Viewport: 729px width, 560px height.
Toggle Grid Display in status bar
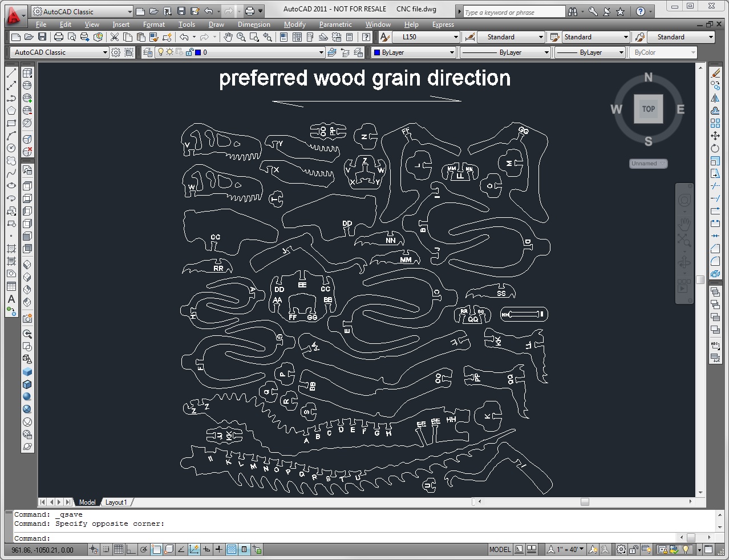(x=119, y=550)
